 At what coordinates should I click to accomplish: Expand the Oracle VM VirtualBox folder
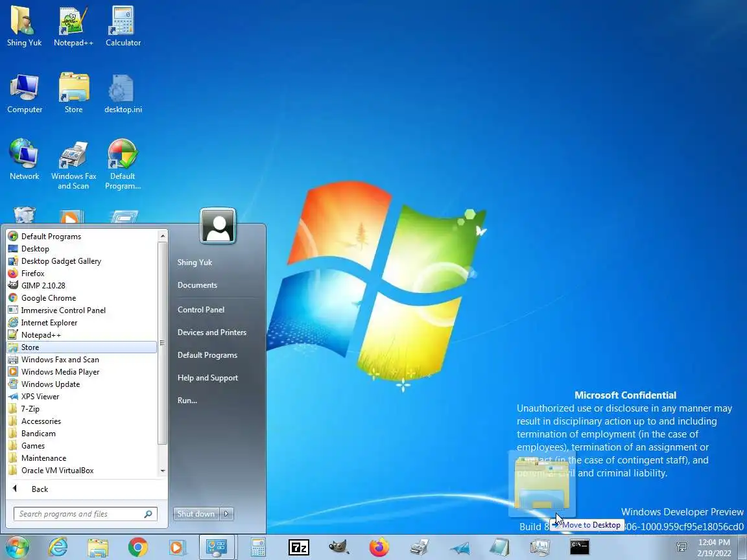[x=82, y=471]
